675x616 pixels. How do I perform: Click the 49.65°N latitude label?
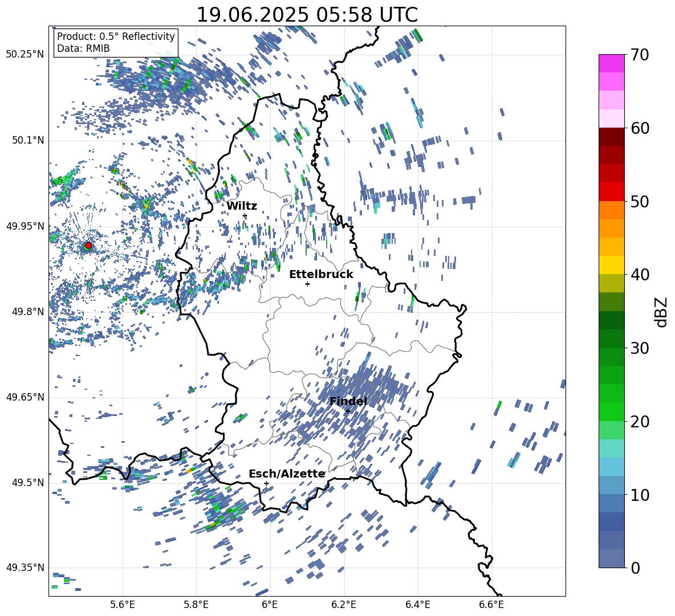tap(25, 397)
